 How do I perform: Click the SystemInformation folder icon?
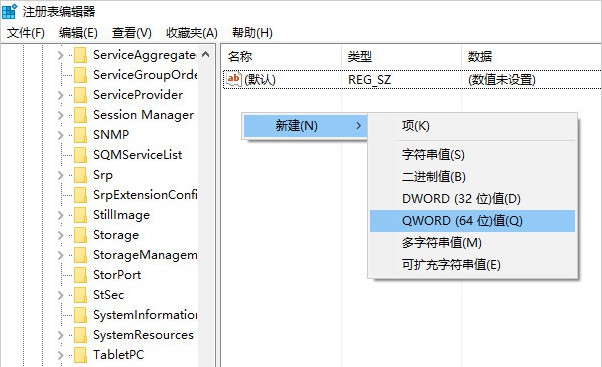80,315
